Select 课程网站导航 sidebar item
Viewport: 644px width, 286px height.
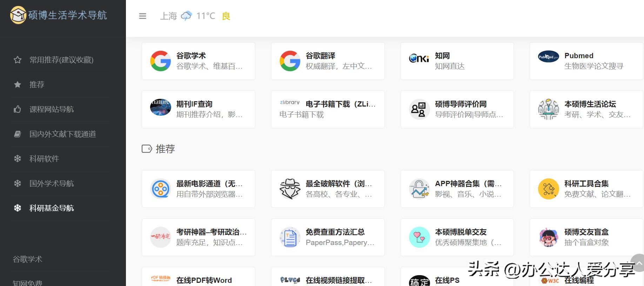click(52, 109)
